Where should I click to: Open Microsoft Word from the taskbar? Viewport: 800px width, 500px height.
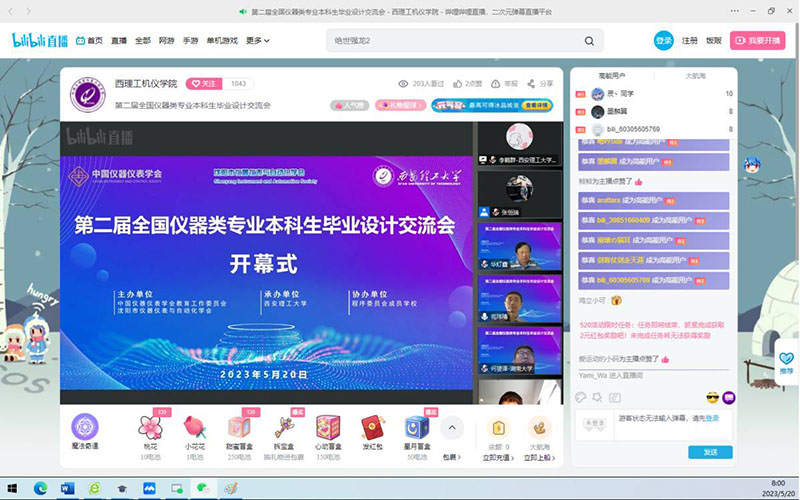click(x=67, y=488)
